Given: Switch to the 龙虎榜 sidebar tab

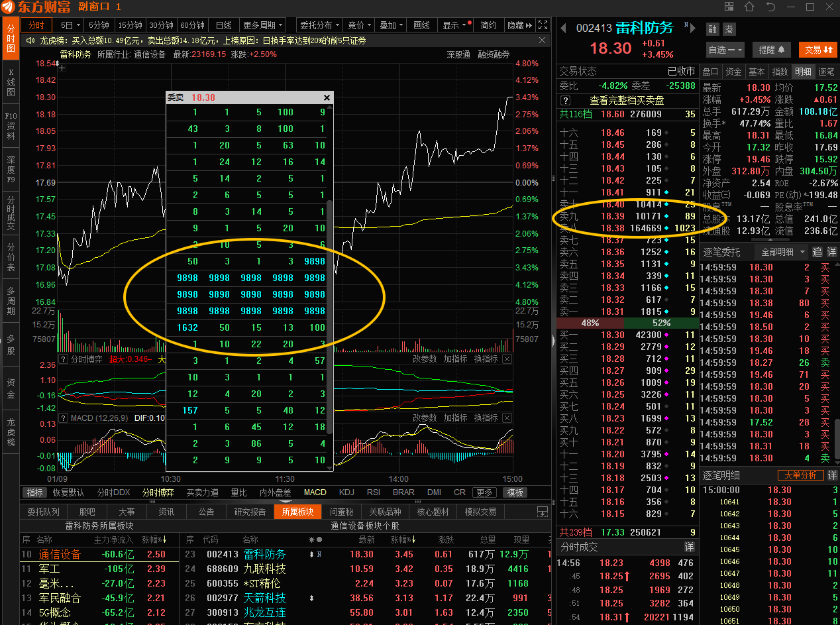Looking at the screenshot, I should (11, 431).
